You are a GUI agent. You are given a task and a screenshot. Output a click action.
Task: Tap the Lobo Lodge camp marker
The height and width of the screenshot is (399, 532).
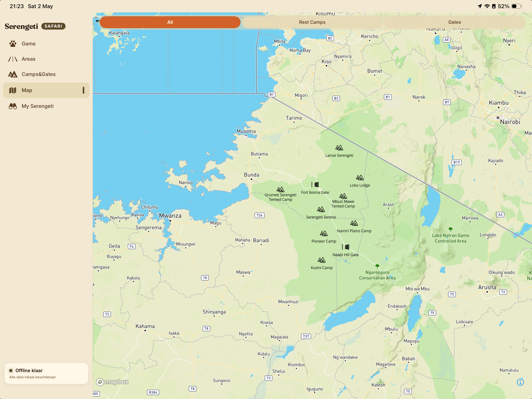click(x=360, y=177)
